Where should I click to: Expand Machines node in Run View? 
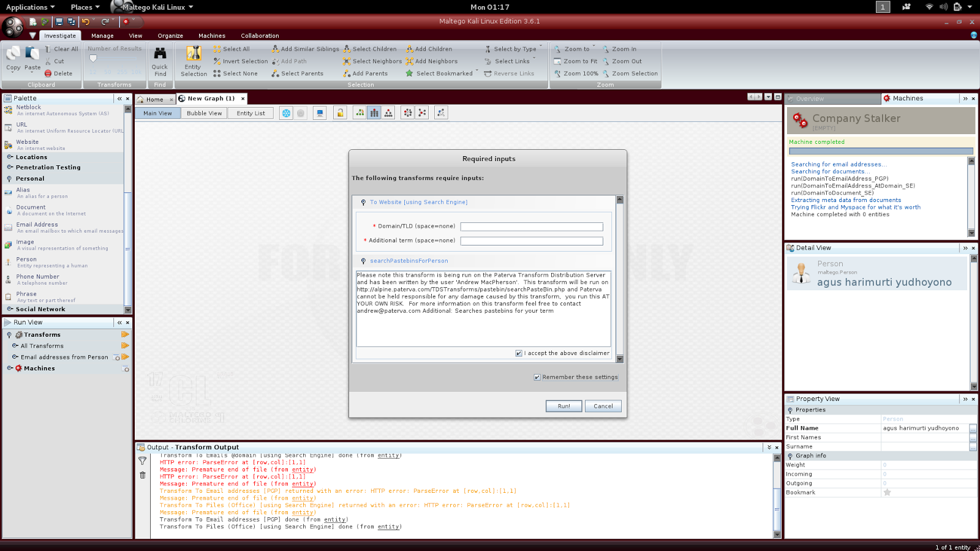(10, 369)
